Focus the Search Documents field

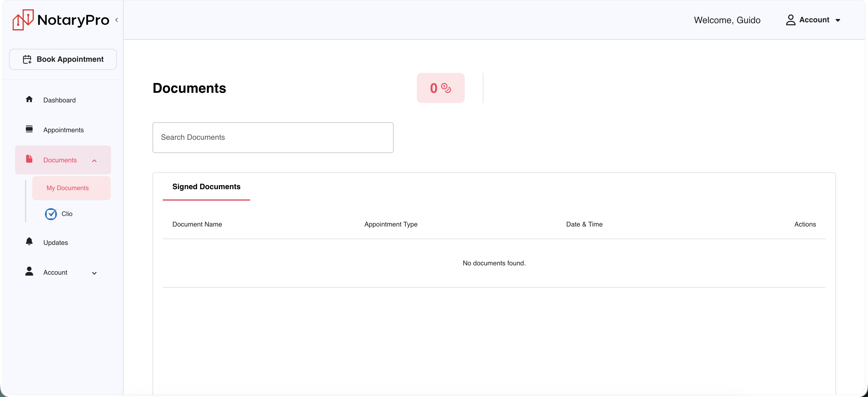pyautogui.click(x=272, y=138)
